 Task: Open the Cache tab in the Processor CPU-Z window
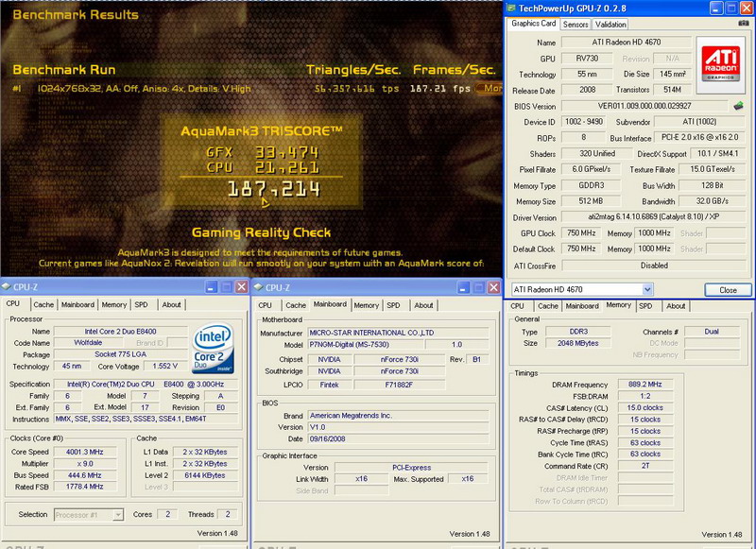(x=43, y=304)
